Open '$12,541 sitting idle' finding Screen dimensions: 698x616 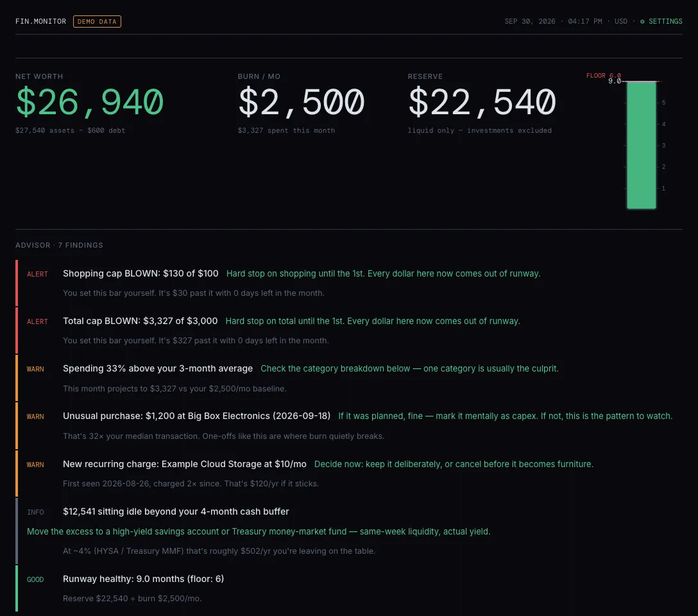coord(176,512)
